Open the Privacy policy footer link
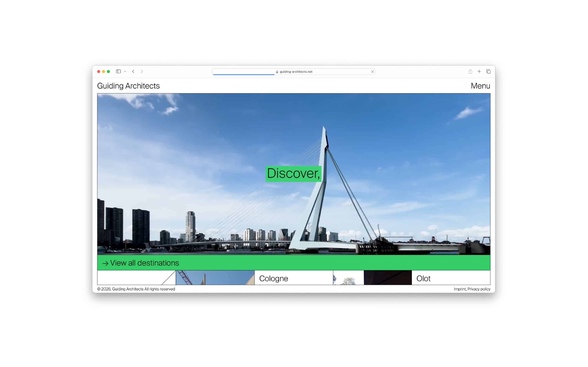The image size is (588, 367). (x=479, y=289)
